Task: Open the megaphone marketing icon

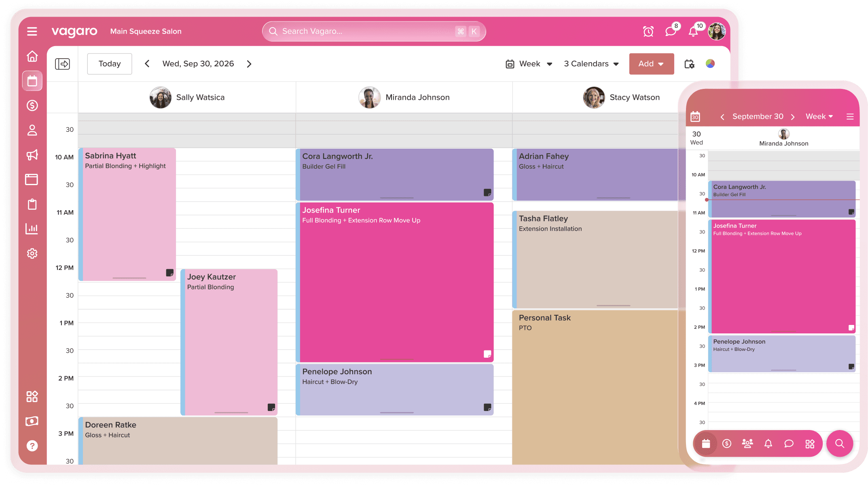Action: 32,155
